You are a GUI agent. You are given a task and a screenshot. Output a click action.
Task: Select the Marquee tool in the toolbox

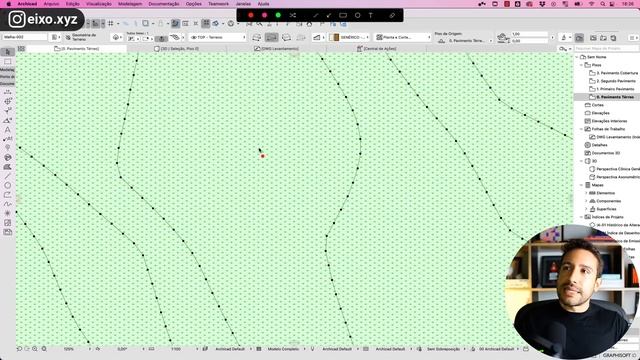(7, 62)
